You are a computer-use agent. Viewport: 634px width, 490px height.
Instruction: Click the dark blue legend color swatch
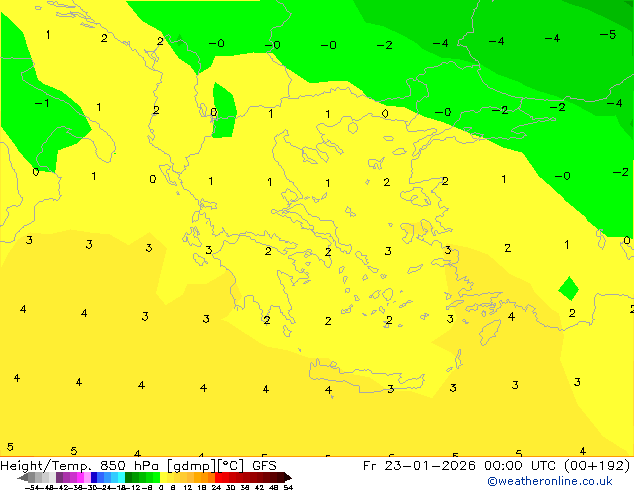(94, 477)
